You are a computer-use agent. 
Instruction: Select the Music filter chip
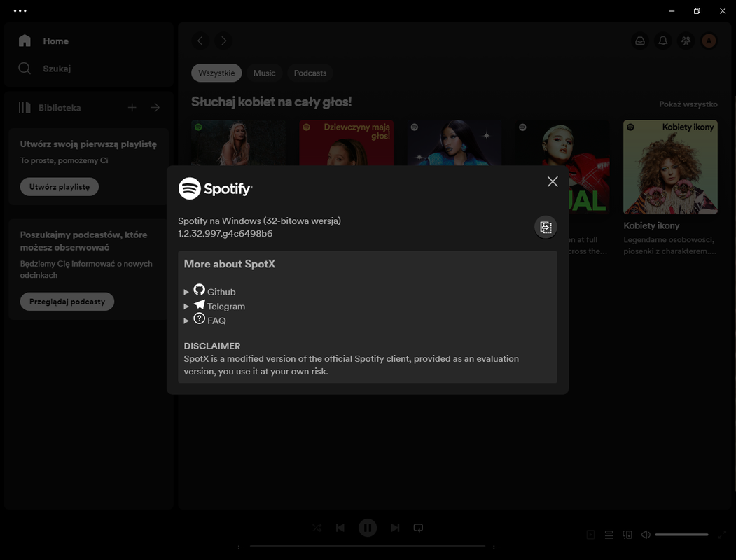click(264, 73)
